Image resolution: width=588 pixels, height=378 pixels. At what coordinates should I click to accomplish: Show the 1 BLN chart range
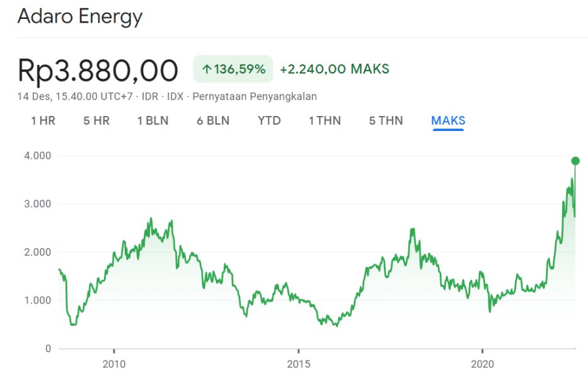coord(153,120)
